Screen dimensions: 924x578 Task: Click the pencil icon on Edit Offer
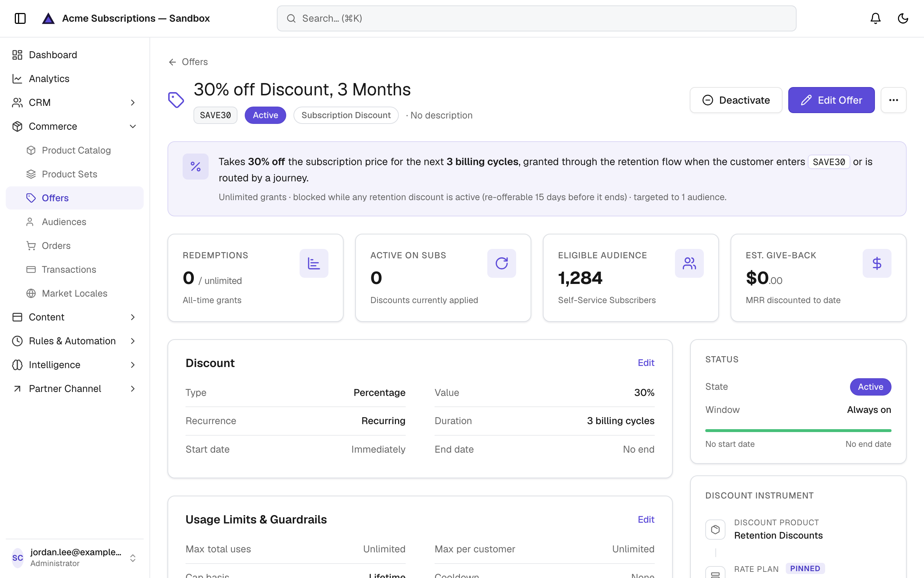[x=806, y=100]
